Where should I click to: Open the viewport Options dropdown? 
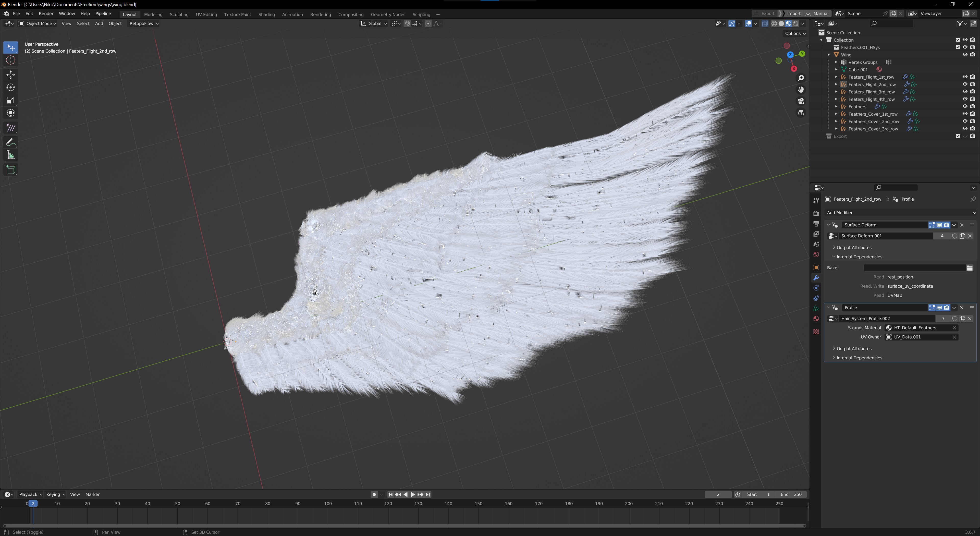point(795,33)
